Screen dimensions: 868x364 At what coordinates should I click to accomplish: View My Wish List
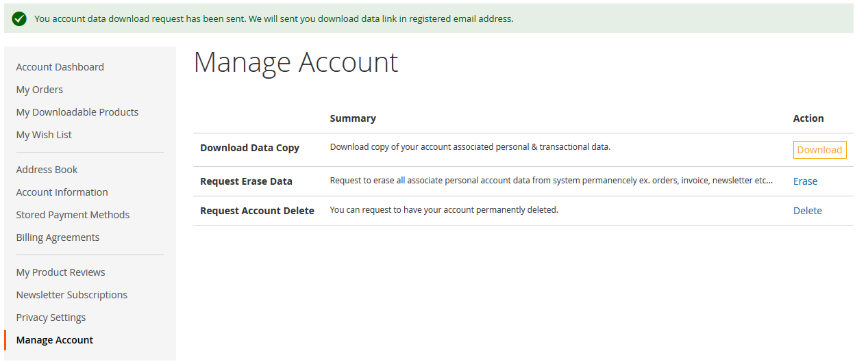point(44,135)
